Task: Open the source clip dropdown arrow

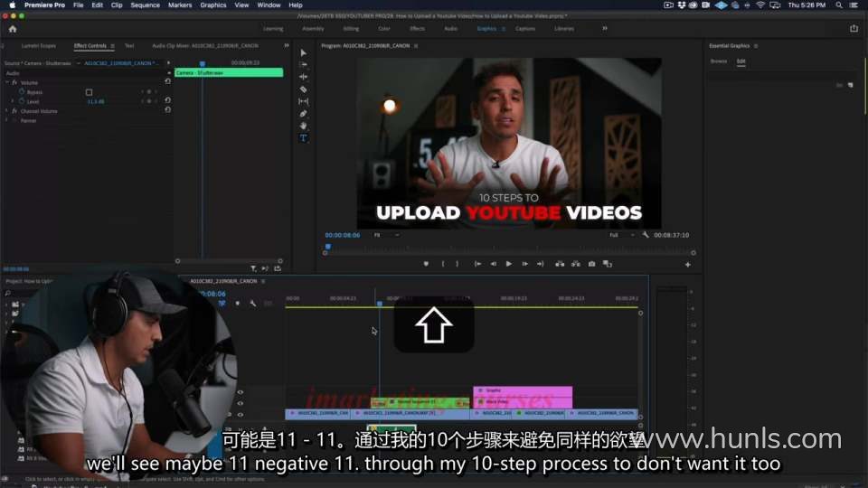Action: 79,63
